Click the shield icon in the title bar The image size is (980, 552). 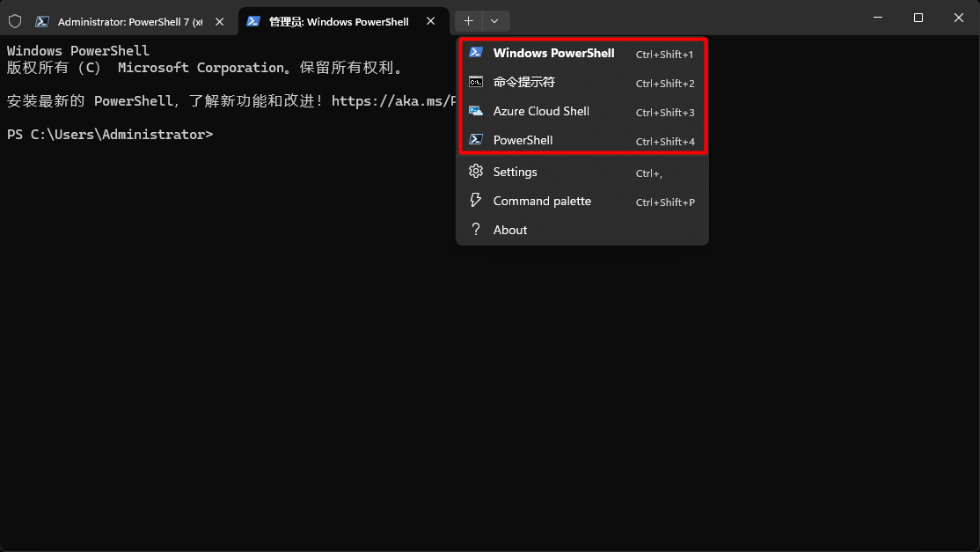15,20
